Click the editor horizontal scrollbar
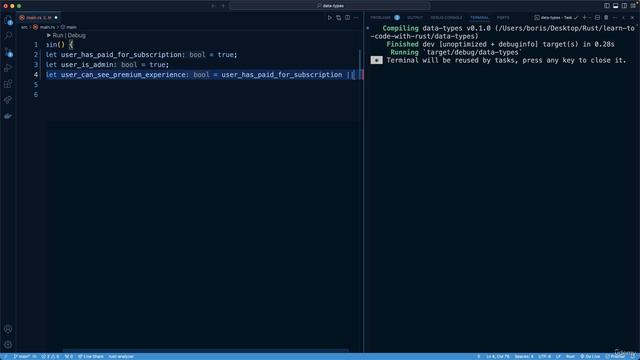 [x=206, y=350]
